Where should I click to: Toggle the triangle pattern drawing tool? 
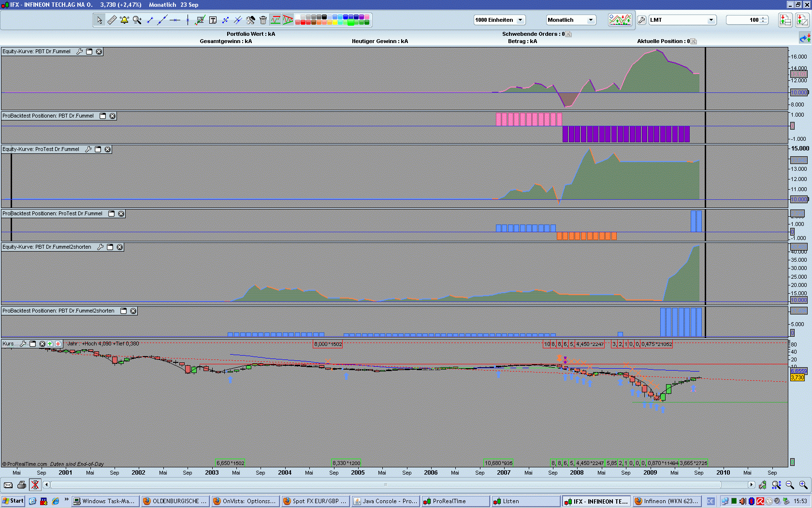[x=288, y=20]
